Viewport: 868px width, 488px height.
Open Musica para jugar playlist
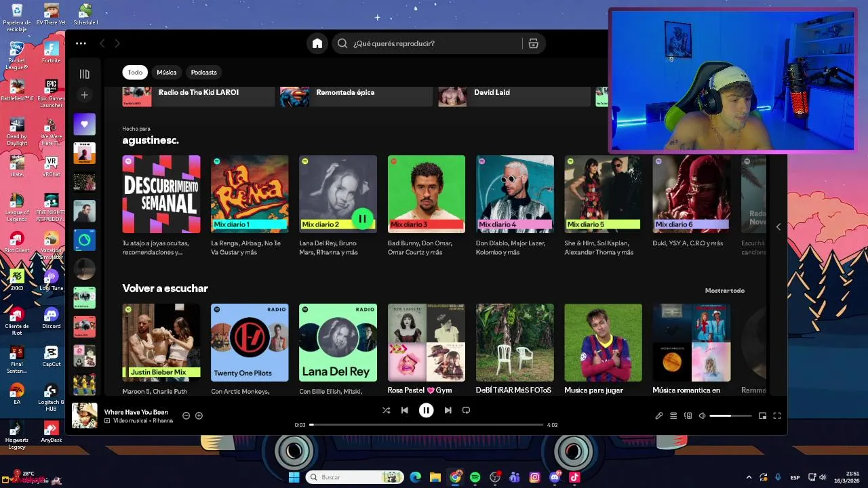(603, 342)
